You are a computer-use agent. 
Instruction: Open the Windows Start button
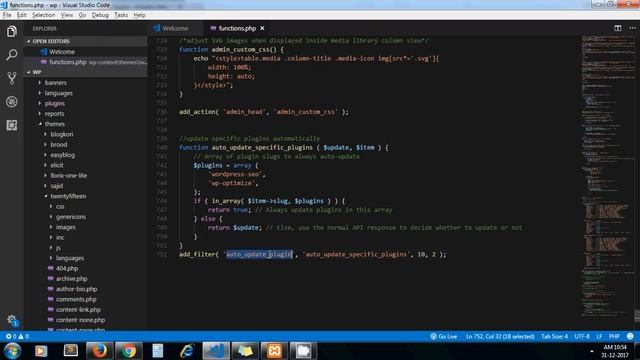12,351
